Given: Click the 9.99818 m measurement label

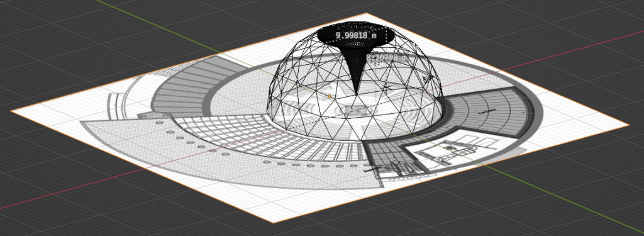Looking at the screenshot, I should pos(356,35).
